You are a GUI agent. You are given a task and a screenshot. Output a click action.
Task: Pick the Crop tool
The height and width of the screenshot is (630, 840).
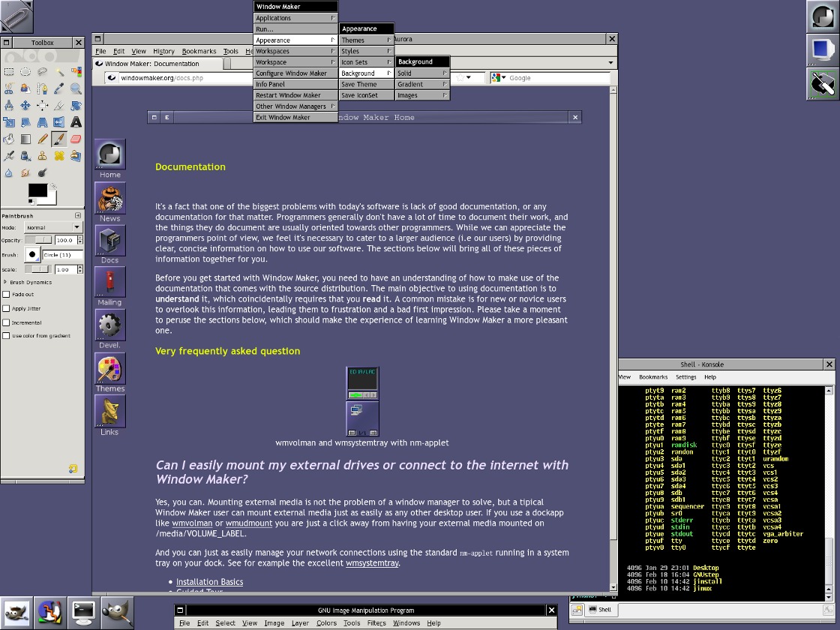pos(59,106)
